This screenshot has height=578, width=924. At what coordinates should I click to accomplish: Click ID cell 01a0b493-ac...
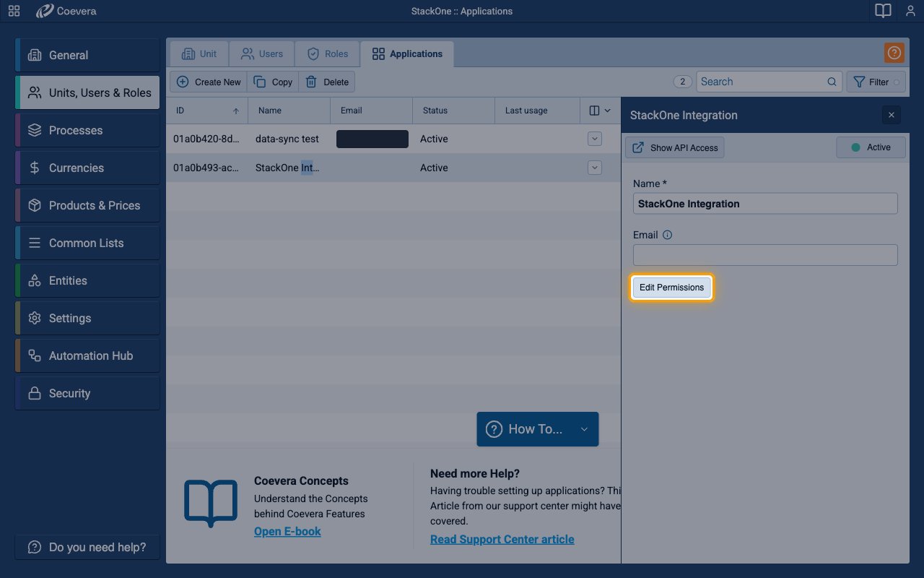(206, 168)
